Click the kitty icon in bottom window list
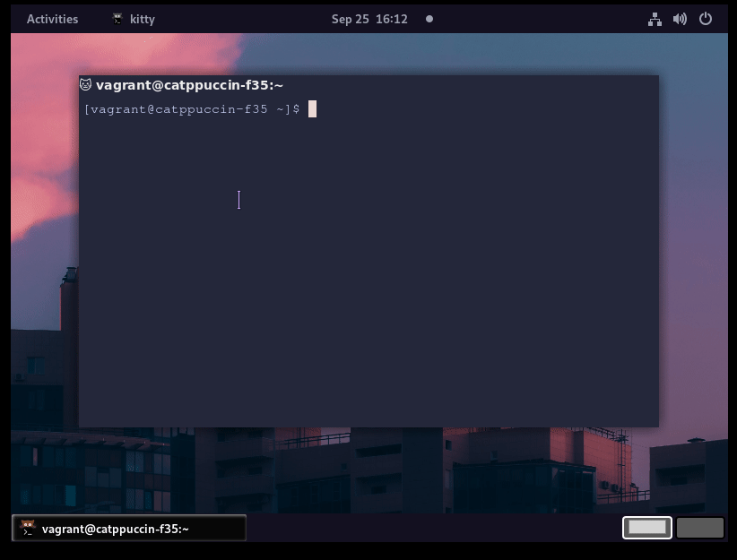737x560 pixels. coord(28,528)
